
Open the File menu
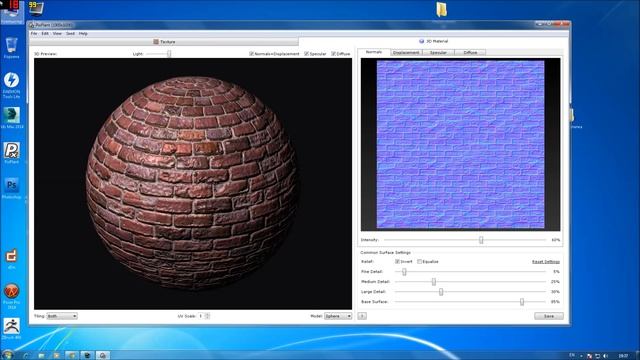pos(34,33)
